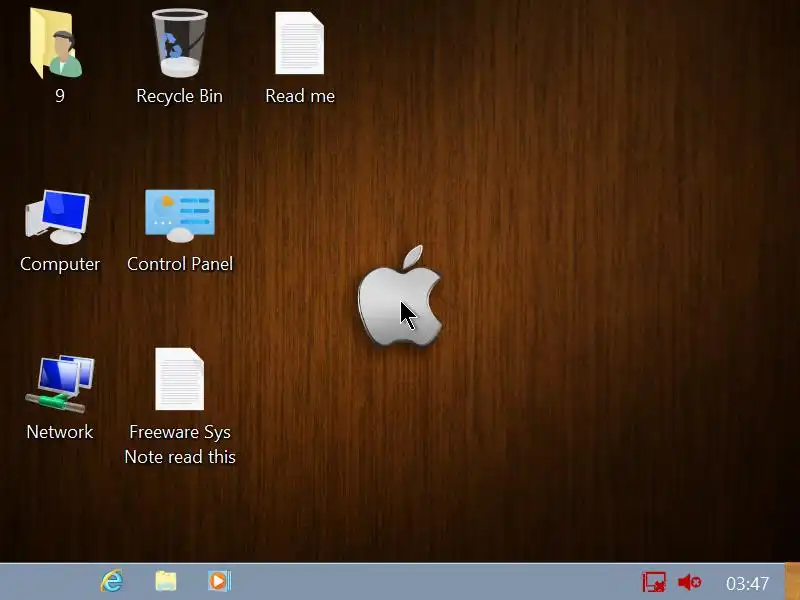Click the show desktop strip at taskbar end
The height and width of the screenshot is (600, 800).
[792, 581]
